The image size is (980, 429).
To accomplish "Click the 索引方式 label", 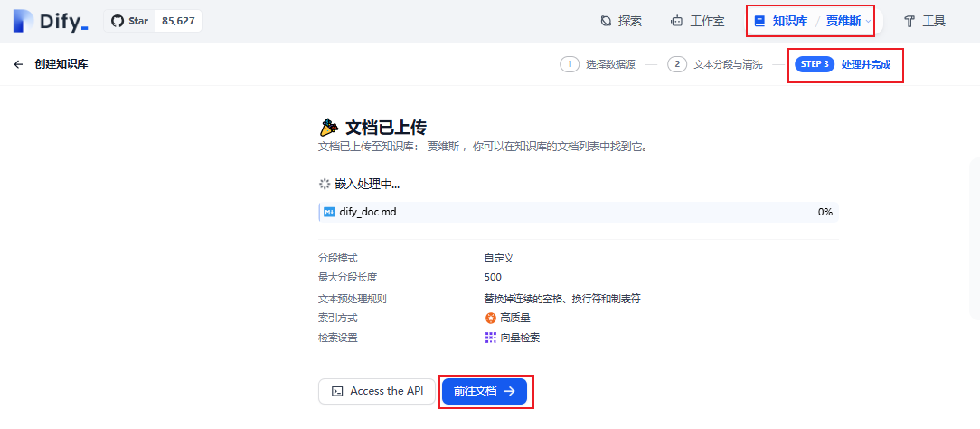I will click(x=338, y=319).
